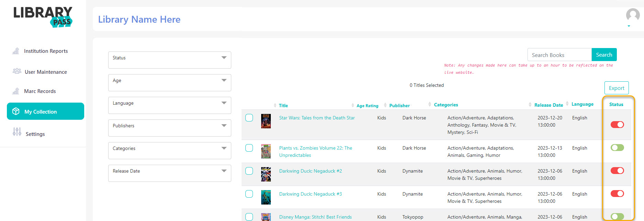
Task: Toggle status for Darkwing Duck Negaduck #3
Action: tap(617, 194)
